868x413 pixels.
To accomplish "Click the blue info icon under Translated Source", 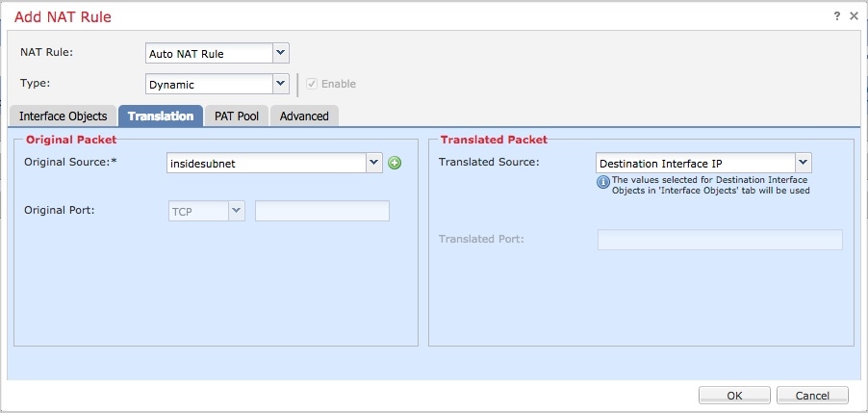I will point(603,181).
